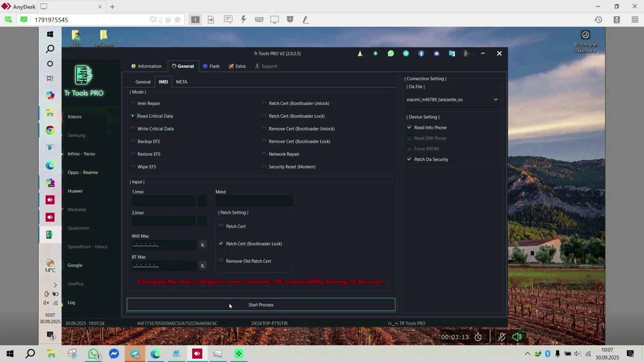The image size is (644, 362).
Task: Toggle Patch Da Security checkbox
Action: click(409, 159)
